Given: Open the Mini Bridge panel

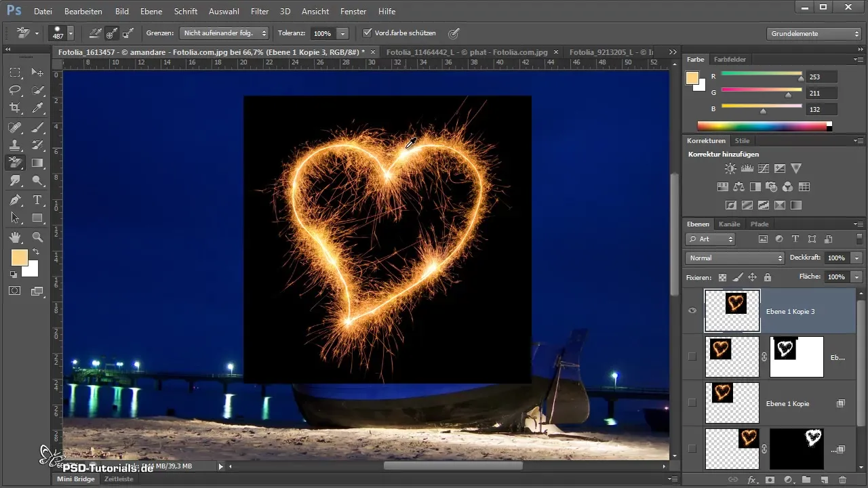Looking at the screenshot, I should [75, 479].
